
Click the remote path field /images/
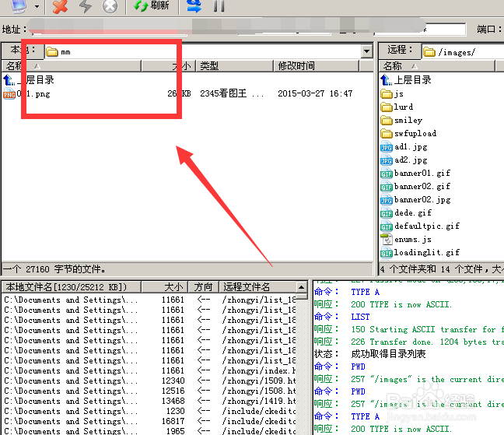pyautogui.click(x=463, y=52)
